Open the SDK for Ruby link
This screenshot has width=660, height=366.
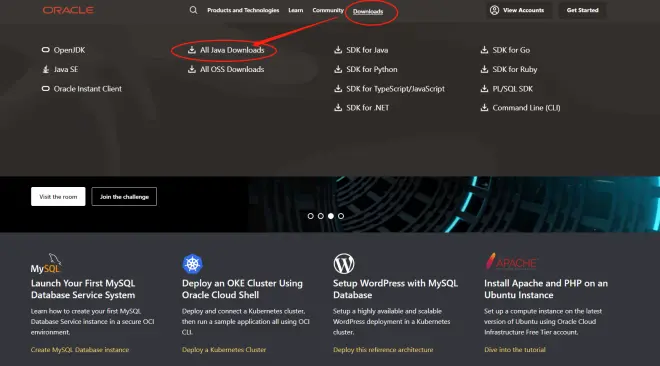515,69
